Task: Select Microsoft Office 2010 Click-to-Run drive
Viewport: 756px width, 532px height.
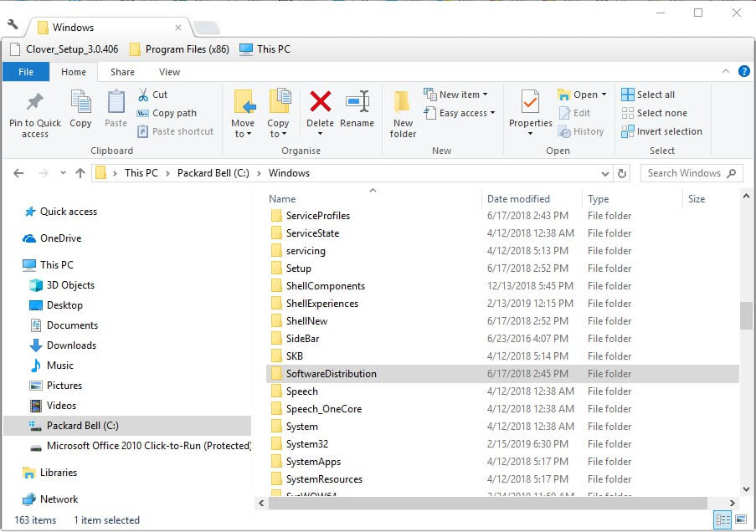Action: click(140, 446)
